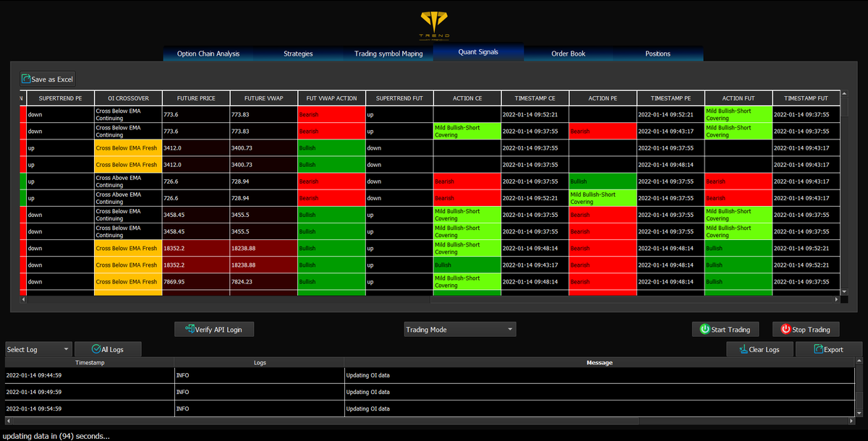Click the updating data in (94) seconds status

[56, 436]
